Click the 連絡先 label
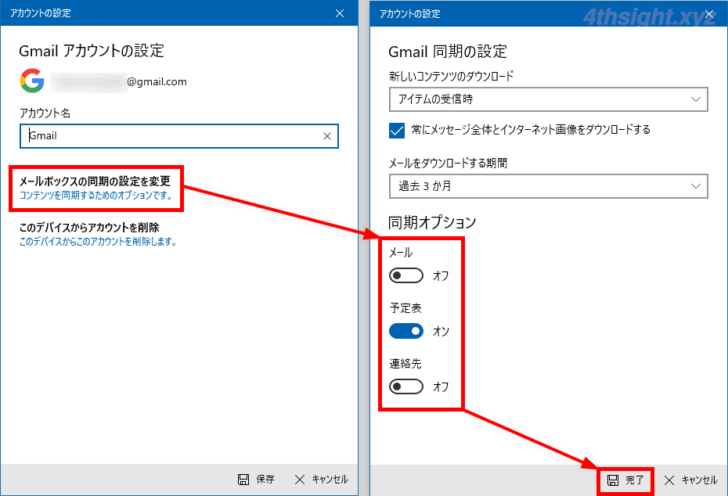The width and height of the screenshot is (728, 496). 405,364
